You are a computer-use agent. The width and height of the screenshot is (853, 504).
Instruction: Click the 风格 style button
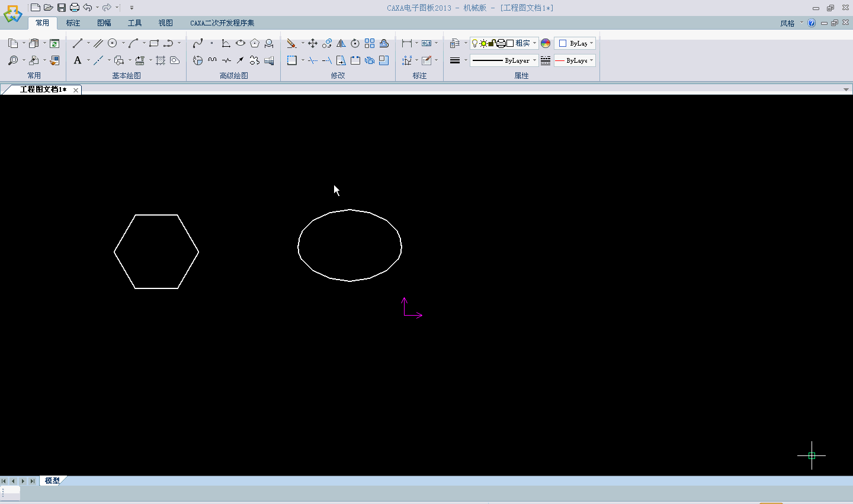[787, 23]
